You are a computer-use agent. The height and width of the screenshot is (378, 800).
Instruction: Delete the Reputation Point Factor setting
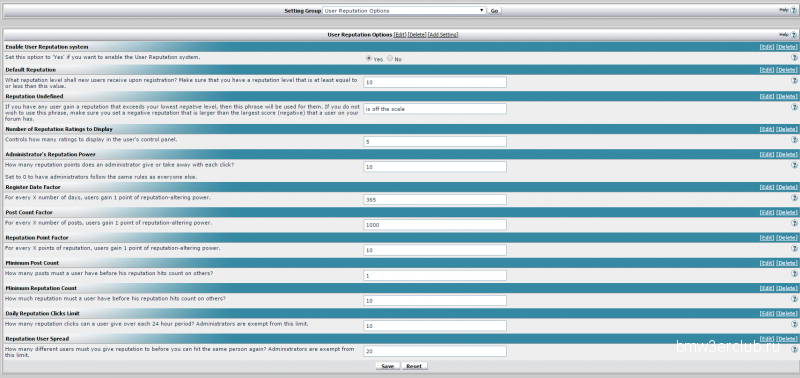786,238
